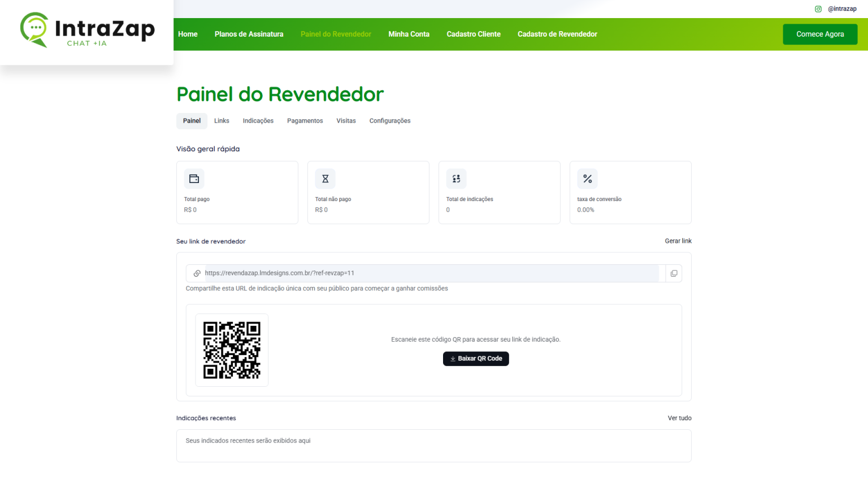This screenshot has height=493, width=868.
Task: Click the IntraZap logo
Action: 88,30
